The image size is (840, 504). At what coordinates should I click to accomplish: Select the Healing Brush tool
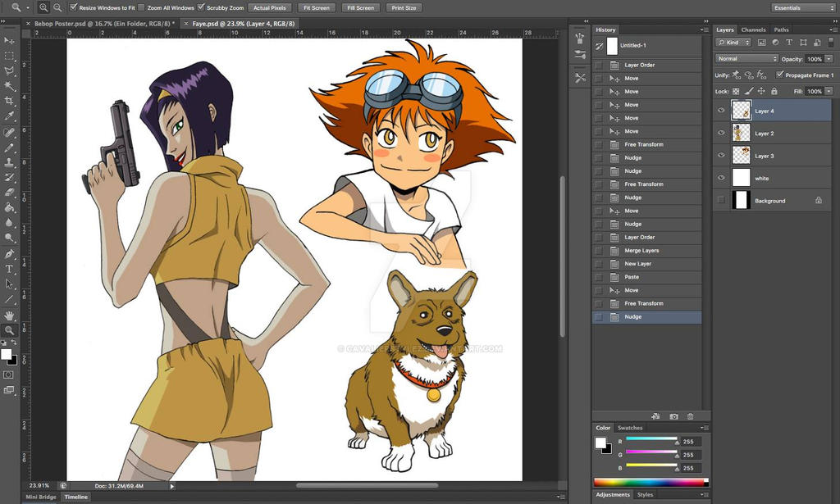(9, 132)
